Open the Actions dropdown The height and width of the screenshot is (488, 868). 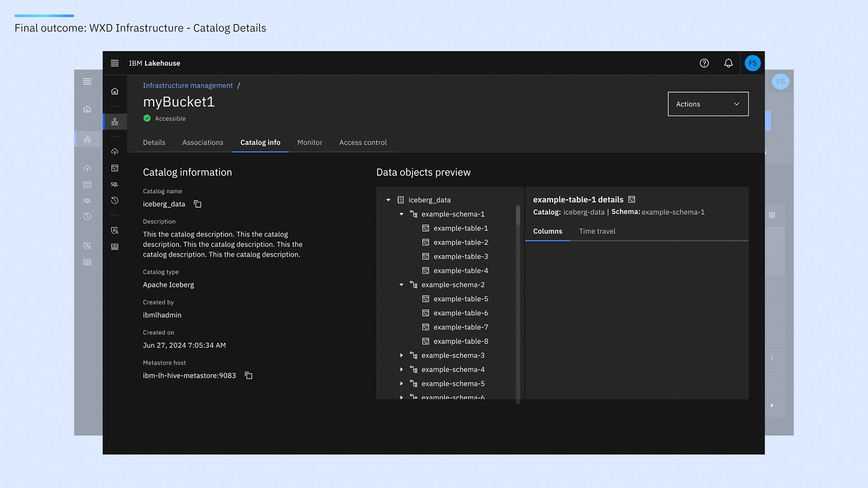[x=708, y=104]
